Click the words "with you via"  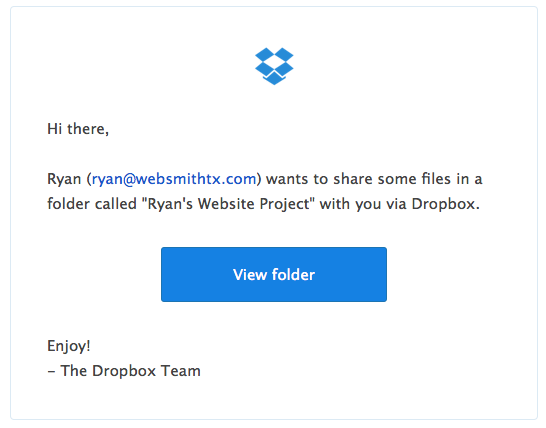click(363, 204)
